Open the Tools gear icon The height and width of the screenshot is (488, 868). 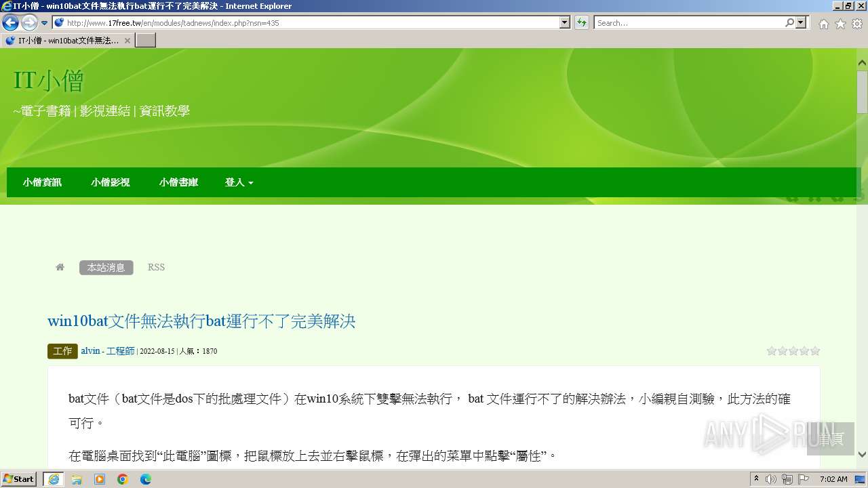pyautogui.click(x=857, y=24)
